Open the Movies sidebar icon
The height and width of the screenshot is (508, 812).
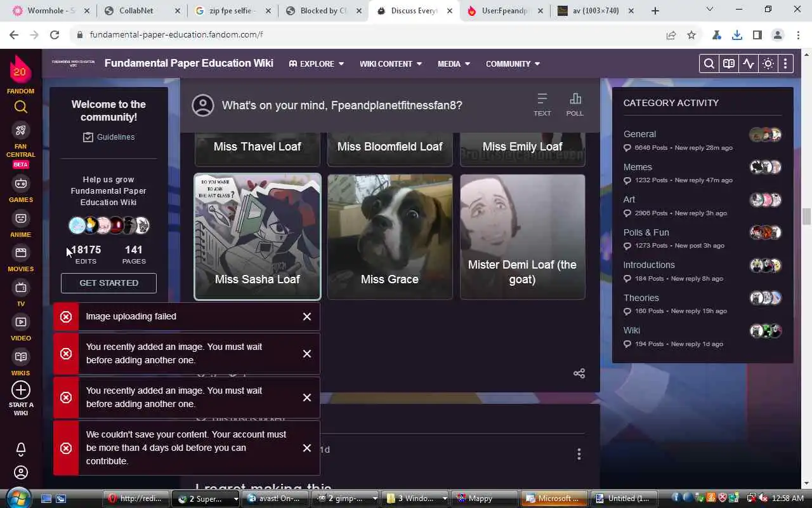pyautogui.click(x=21, y=253)
